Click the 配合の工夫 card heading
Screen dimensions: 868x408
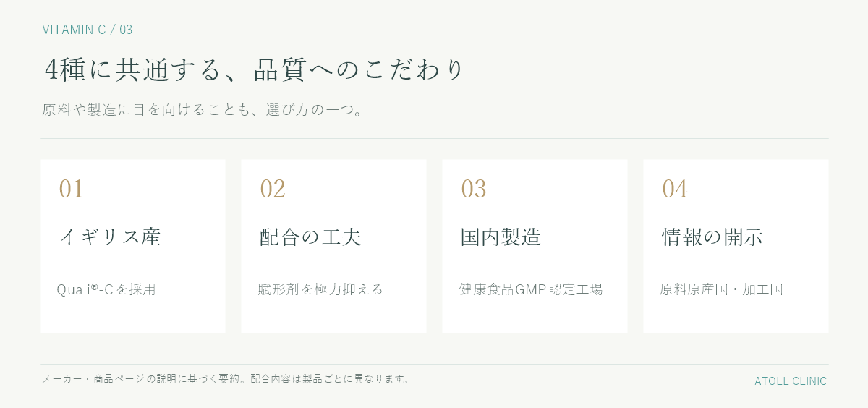pos(310,237)
